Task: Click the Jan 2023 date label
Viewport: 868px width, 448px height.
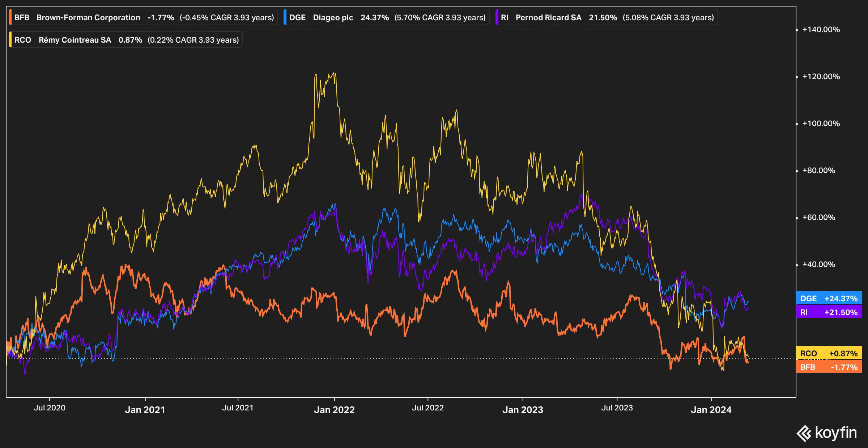Action: tap(523, 410)
